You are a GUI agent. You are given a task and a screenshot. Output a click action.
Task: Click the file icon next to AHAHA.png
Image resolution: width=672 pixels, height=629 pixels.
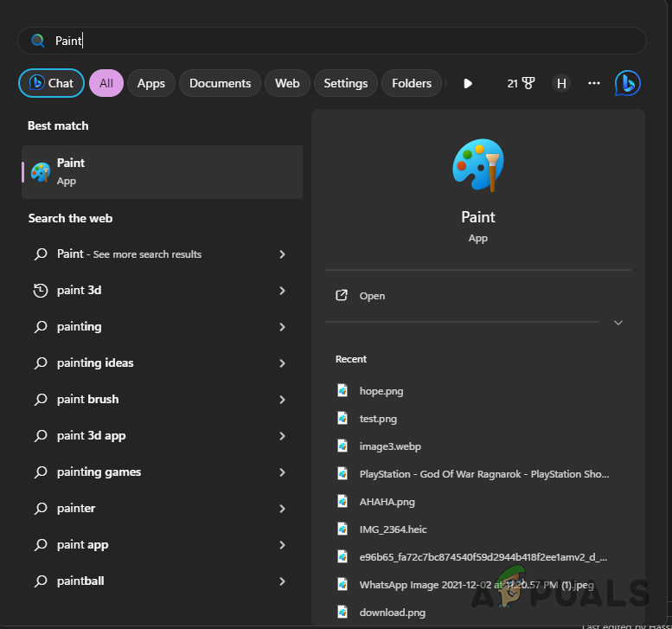coord(342,501)
